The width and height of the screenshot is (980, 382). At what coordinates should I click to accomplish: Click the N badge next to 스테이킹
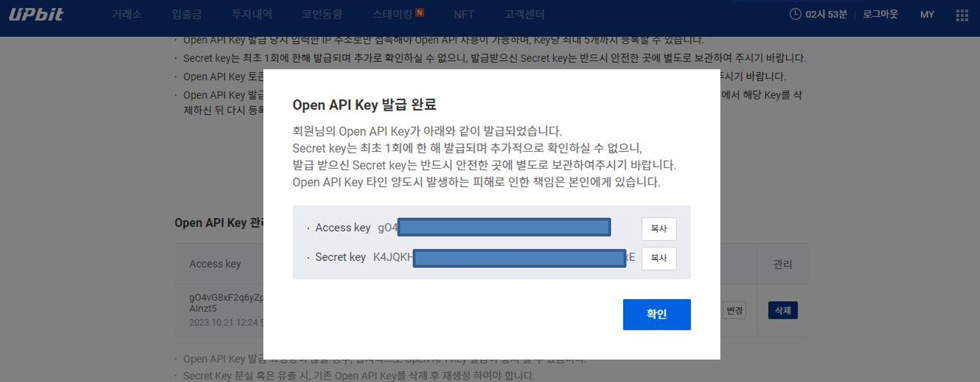(420, 13)
